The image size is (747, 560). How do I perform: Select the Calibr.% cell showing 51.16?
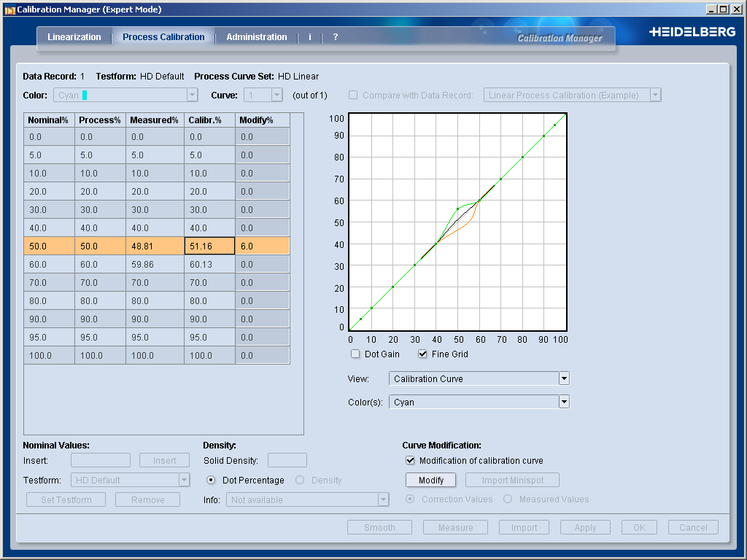pos(209,246)
